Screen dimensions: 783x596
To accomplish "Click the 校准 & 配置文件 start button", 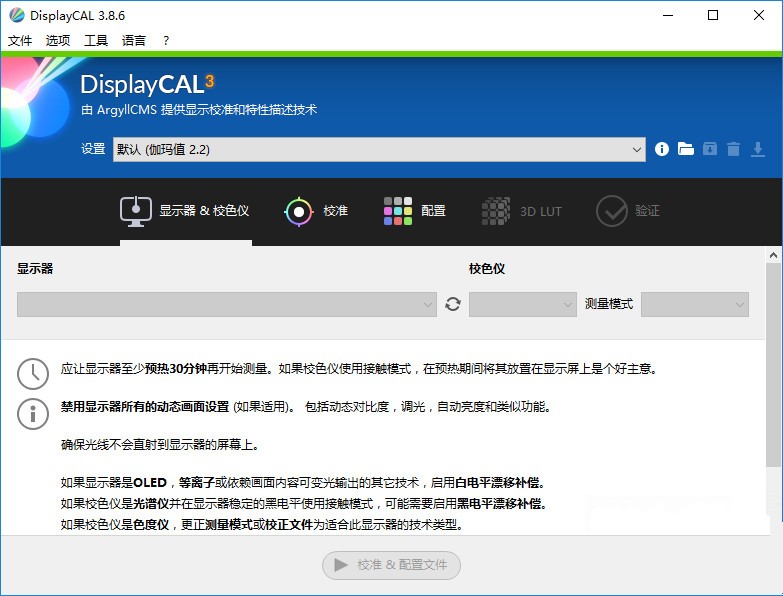I will [x=391, y=565].
